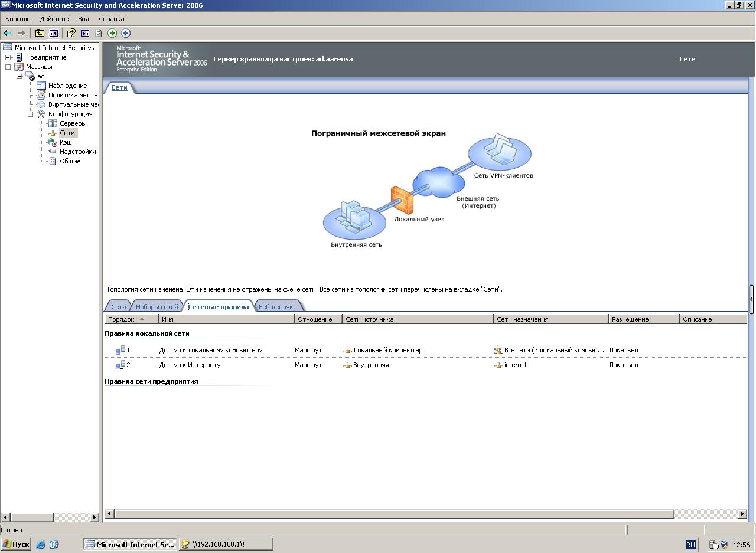Viewport: 756px width, 553px height.
Task: Switch to the Наборы сетей tab
Action: coord(157,307)
